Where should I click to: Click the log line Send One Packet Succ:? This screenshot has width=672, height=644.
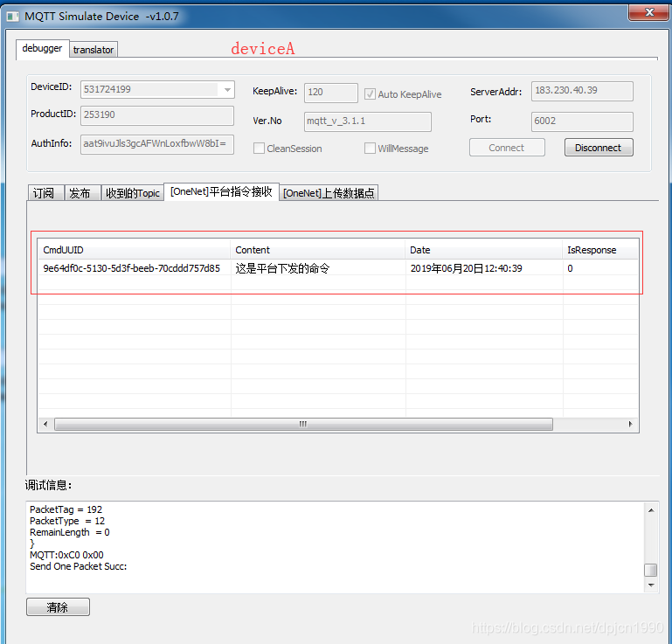click(78, 566)
